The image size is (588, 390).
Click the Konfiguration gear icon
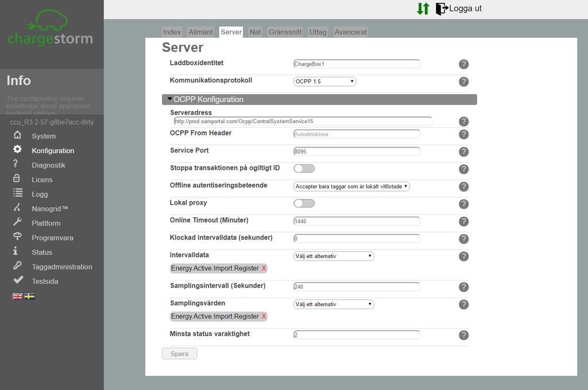(x=17, y=149)
